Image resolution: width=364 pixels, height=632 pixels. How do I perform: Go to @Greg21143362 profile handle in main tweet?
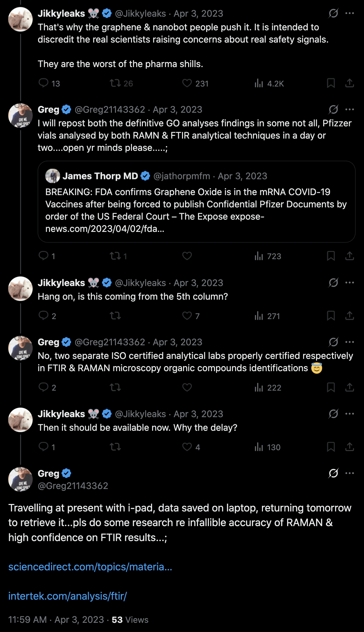click(x=73, y=486)
